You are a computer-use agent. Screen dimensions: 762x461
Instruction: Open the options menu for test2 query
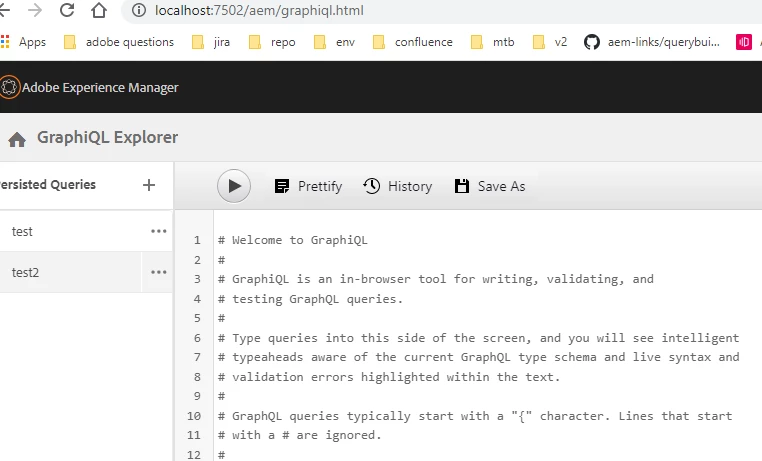pos(158,272)
